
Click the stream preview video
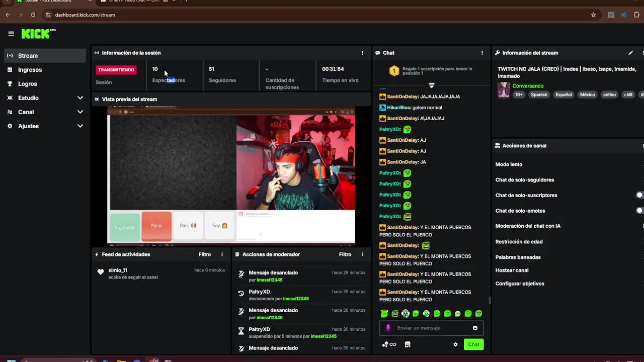231,176
